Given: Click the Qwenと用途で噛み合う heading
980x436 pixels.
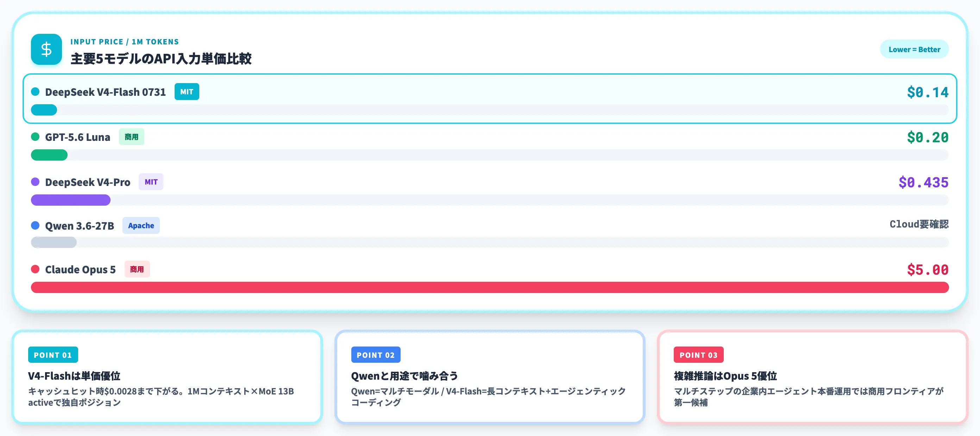Looking at the screenshot, I should pyautogui.click(x=404, y=376).
